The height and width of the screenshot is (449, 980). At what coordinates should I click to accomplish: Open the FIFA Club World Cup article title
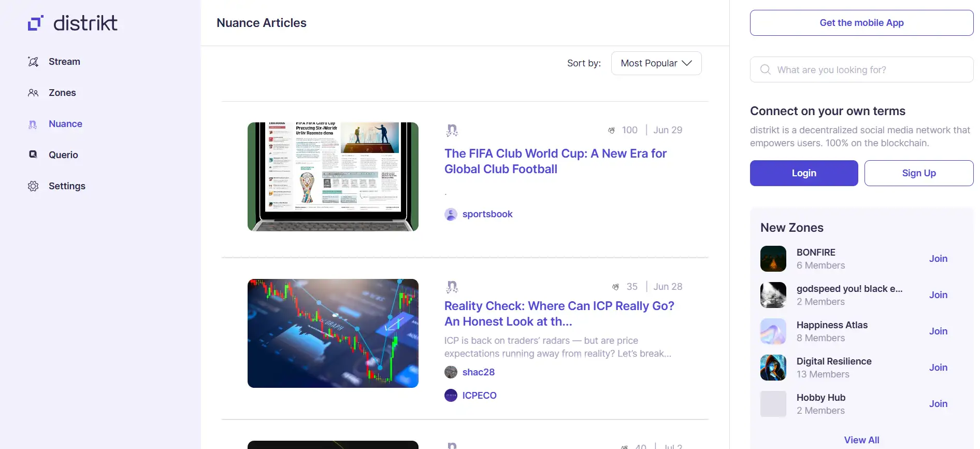point(555,161)
